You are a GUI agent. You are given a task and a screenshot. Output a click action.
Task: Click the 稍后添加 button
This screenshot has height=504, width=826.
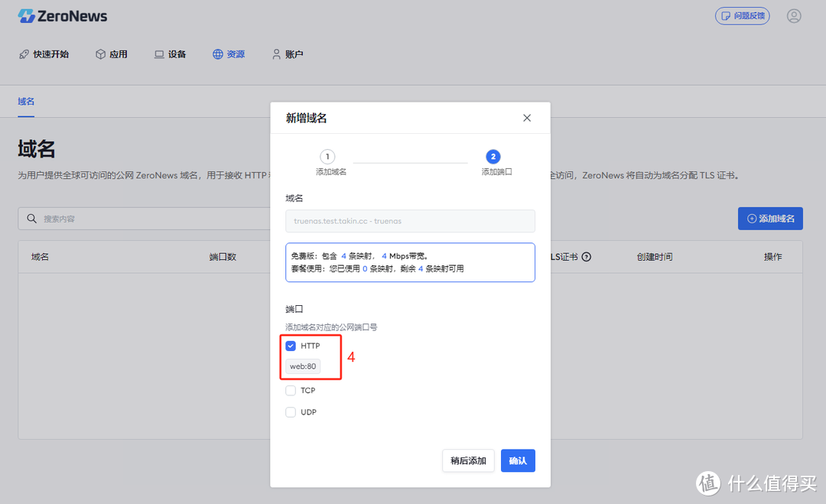pyautogui.click(x=468, y=460)
